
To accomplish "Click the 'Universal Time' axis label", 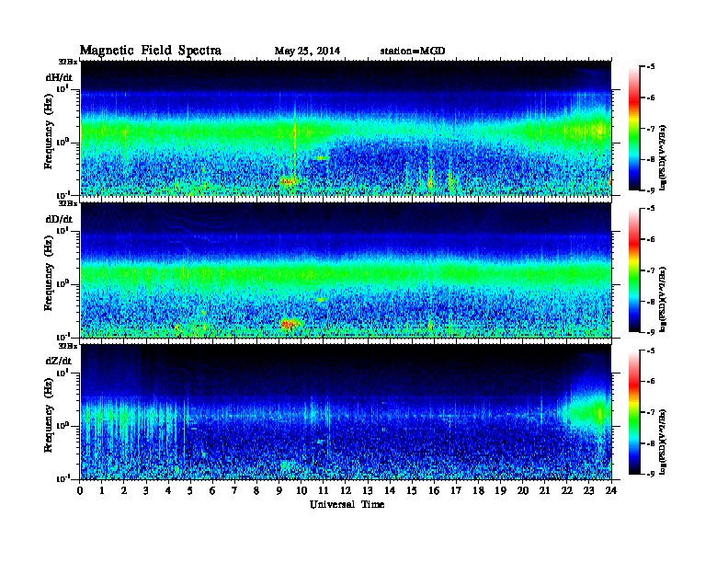I will (x=347, y=504).
